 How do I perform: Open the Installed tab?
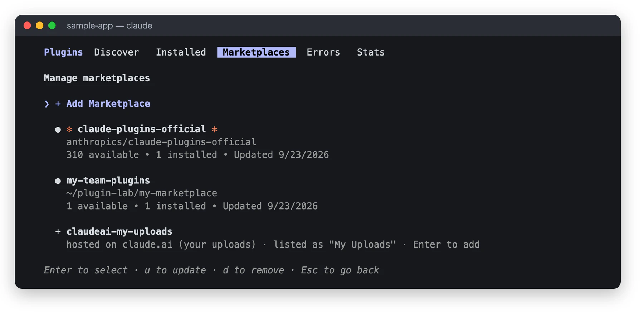click(181, 52)
